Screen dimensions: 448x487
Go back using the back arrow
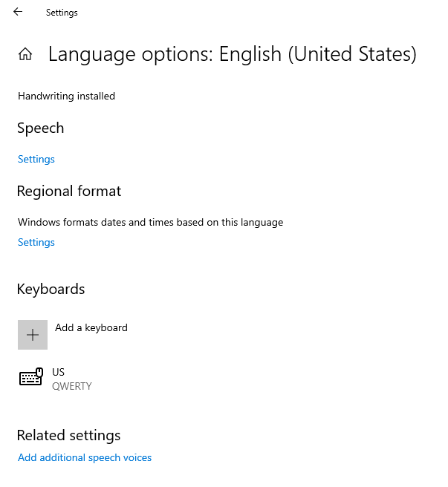tap(18, 12)
